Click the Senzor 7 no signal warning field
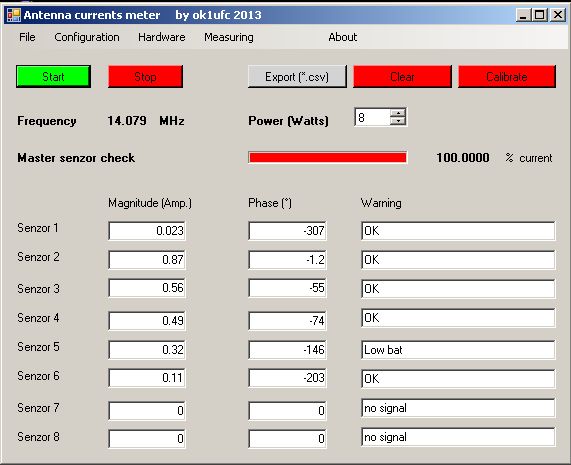571x465 pixels. pyautogui.click(x=458, y=408)
